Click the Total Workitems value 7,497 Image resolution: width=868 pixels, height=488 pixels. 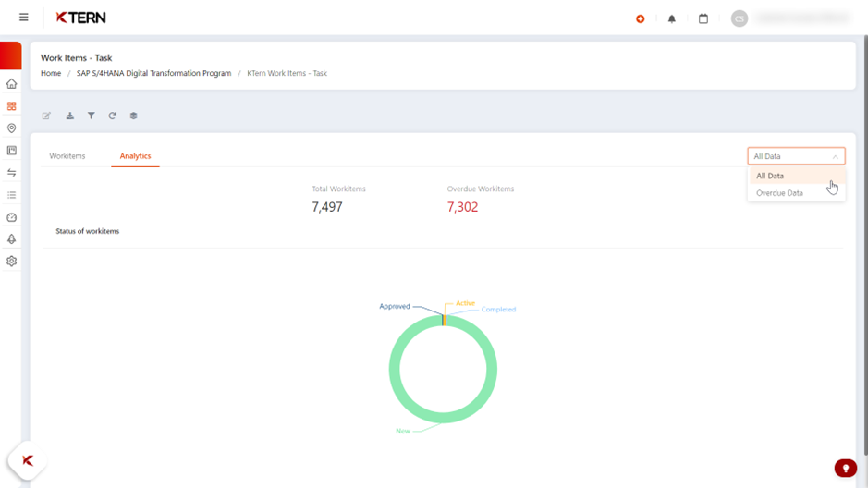click(x=327, y=207)
